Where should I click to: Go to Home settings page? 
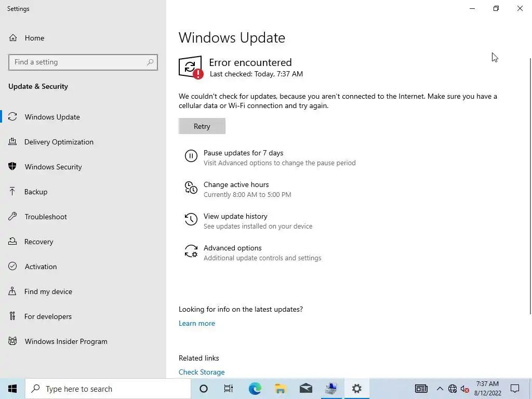83,37
